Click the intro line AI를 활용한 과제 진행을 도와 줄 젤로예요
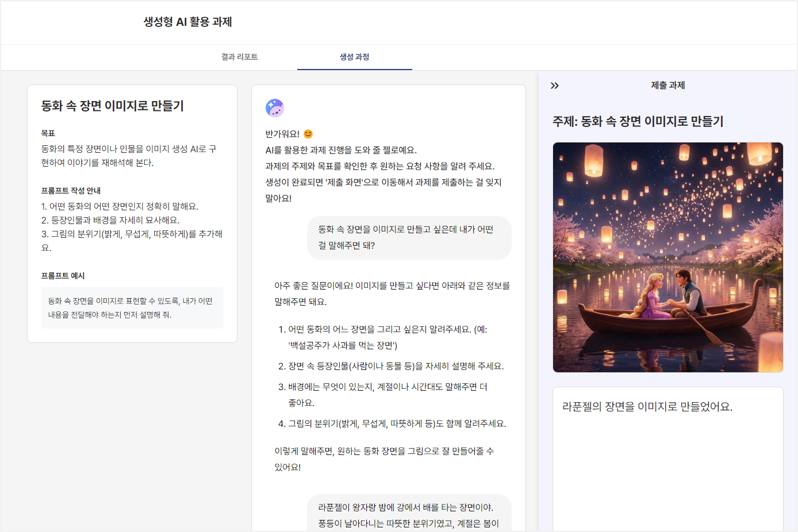 click(x=341, y=150)
